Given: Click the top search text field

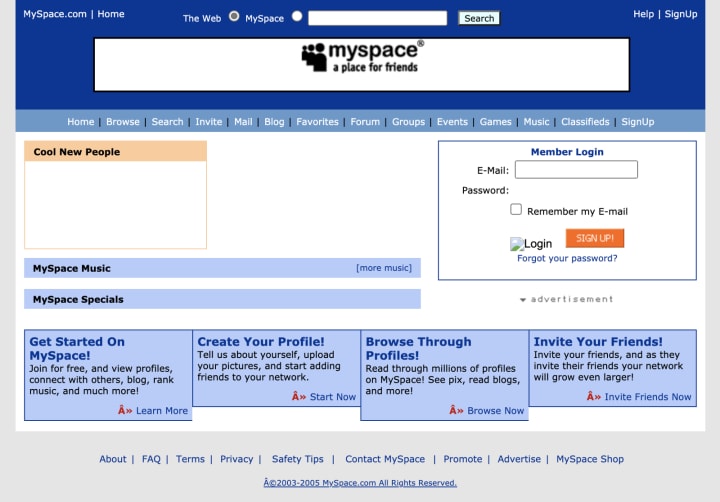Looking at the screenshot, I should click(x=377, y=18).
